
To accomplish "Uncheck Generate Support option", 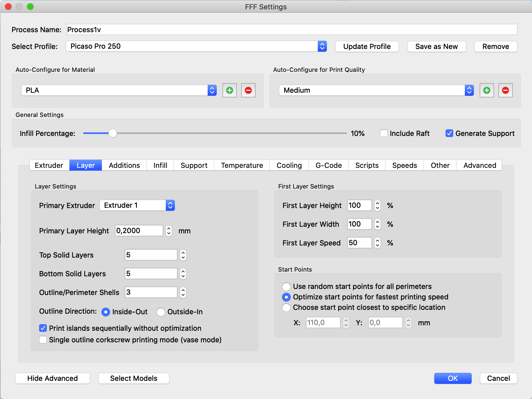I will [x=449, y=133].
